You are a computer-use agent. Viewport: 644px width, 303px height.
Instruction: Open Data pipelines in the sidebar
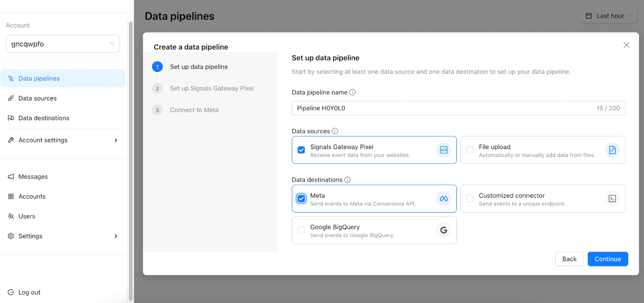click(x=63, y=78)
